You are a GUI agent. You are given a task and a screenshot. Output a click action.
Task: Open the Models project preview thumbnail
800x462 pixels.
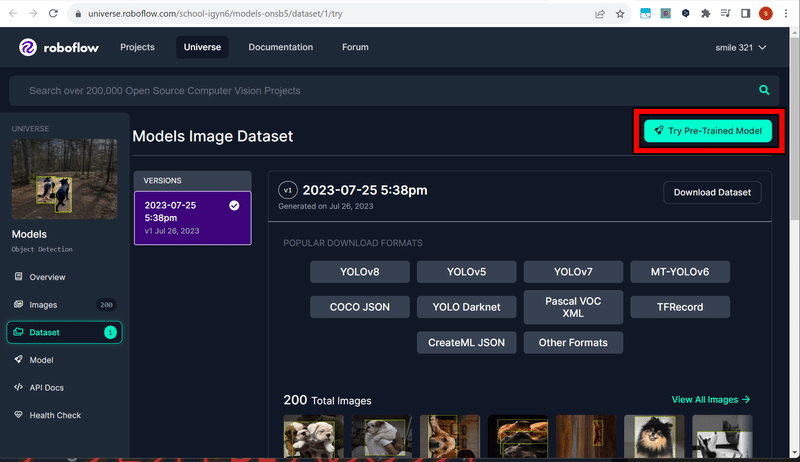pos(64,179)
